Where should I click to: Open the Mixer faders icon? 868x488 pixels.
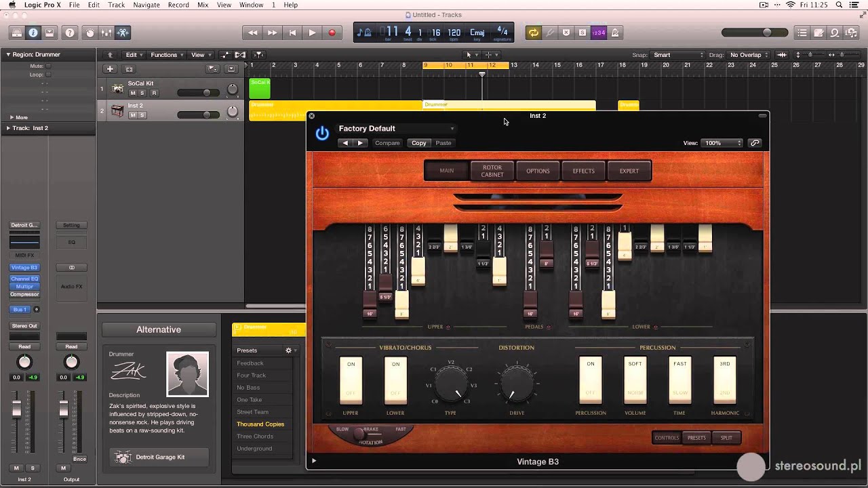click(106, 33)
